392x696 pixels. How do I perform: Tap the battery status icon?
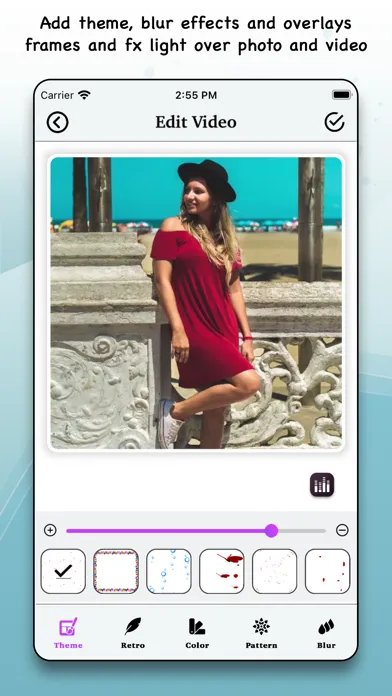click(x=342, y=95)
